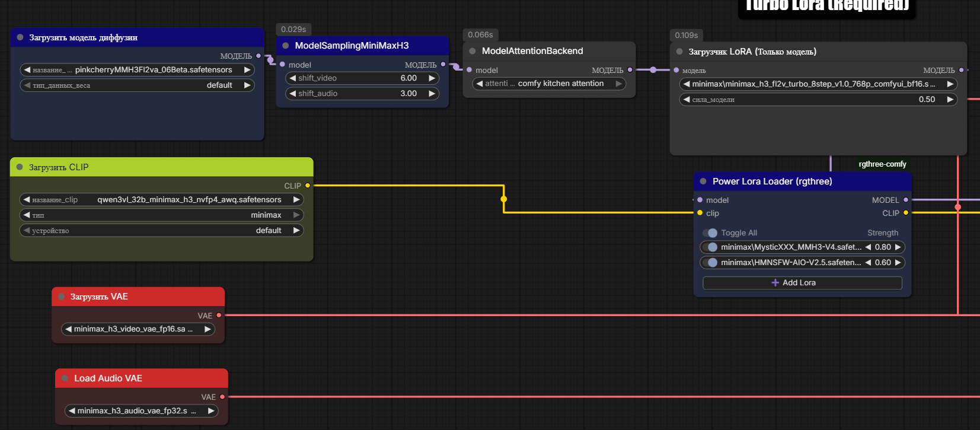Increase shift_video value with right arrow

tap(432, 78)
